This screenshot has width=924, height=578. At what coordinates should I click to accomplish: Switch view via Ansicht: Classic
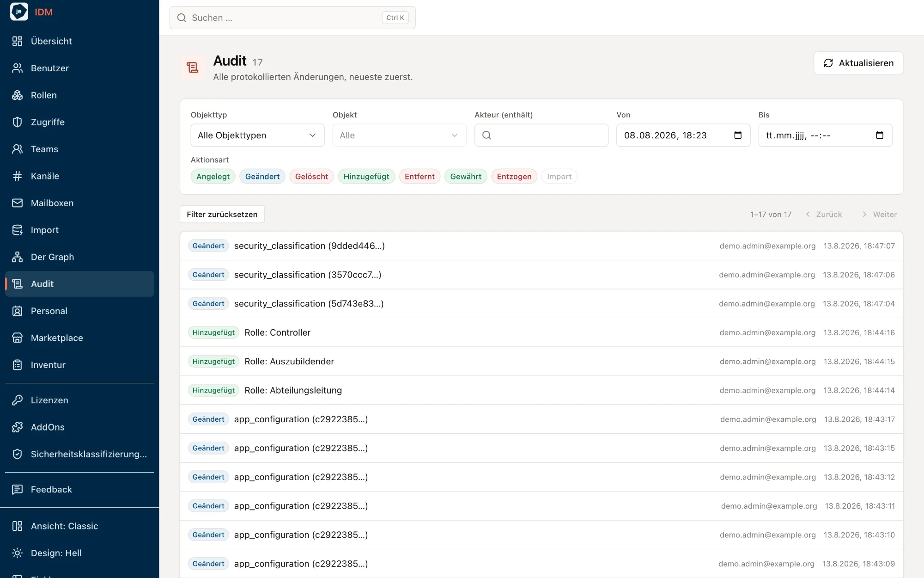79,526
